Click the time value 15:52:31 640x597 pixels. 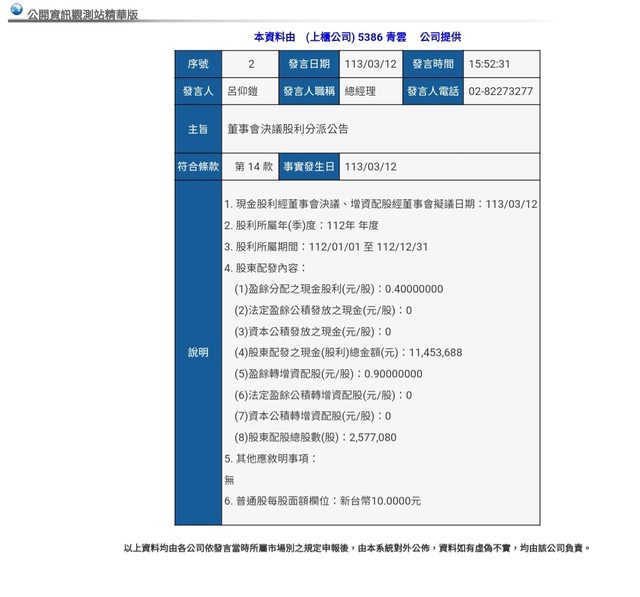click(x=490, y=64)
